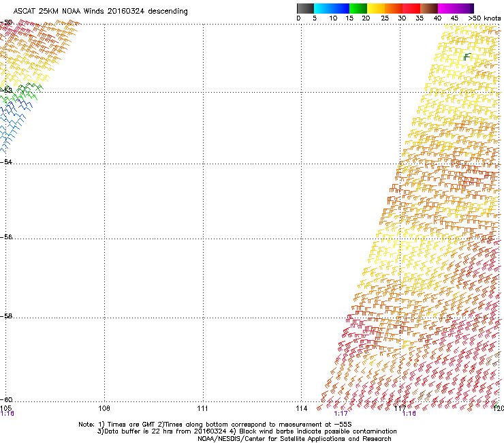This screenshot has width=504, height=443.
Task: Click the blue 10-15 knots legend segment
Action: pyautogui.click(x=341, y=8)
